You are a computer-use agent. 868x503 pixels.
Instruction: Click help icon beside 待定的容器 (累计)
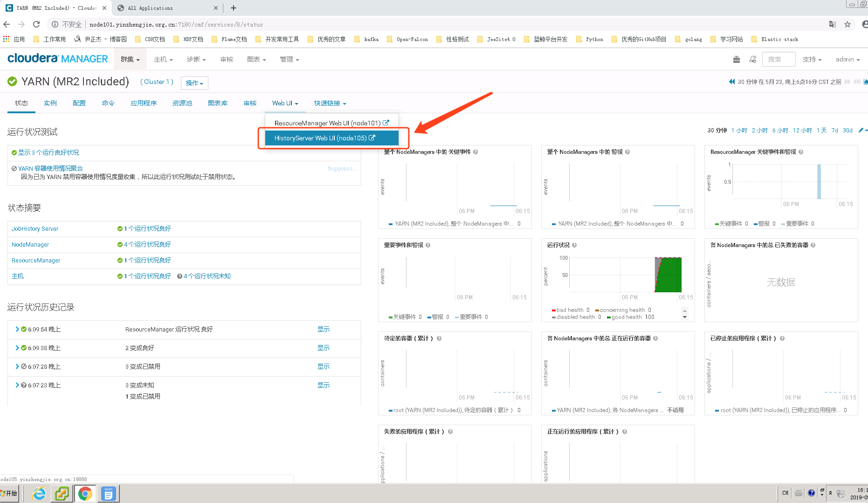[x=439, y=338]
